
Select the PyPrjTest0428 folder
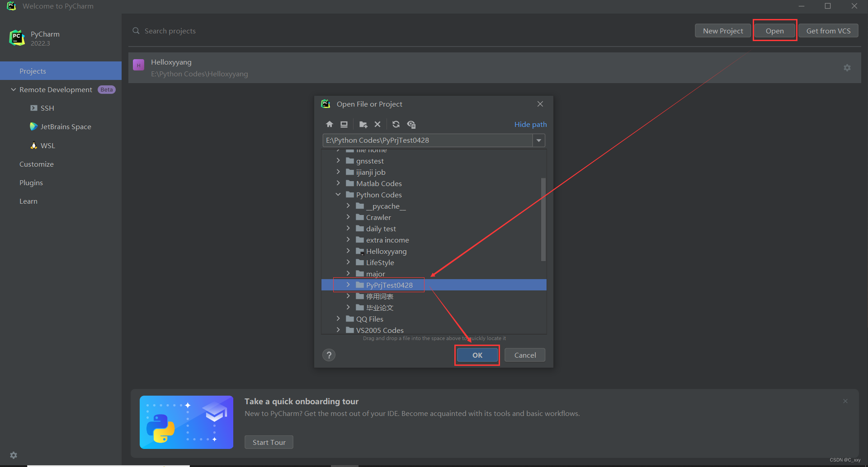pyautogui.click(x=434, y=285)
